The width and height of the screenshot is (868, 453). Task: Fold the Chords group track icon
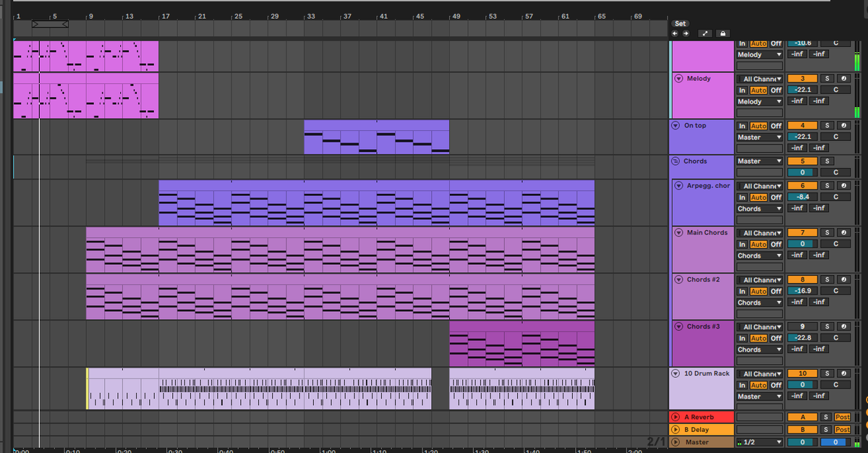coord(676,161)
